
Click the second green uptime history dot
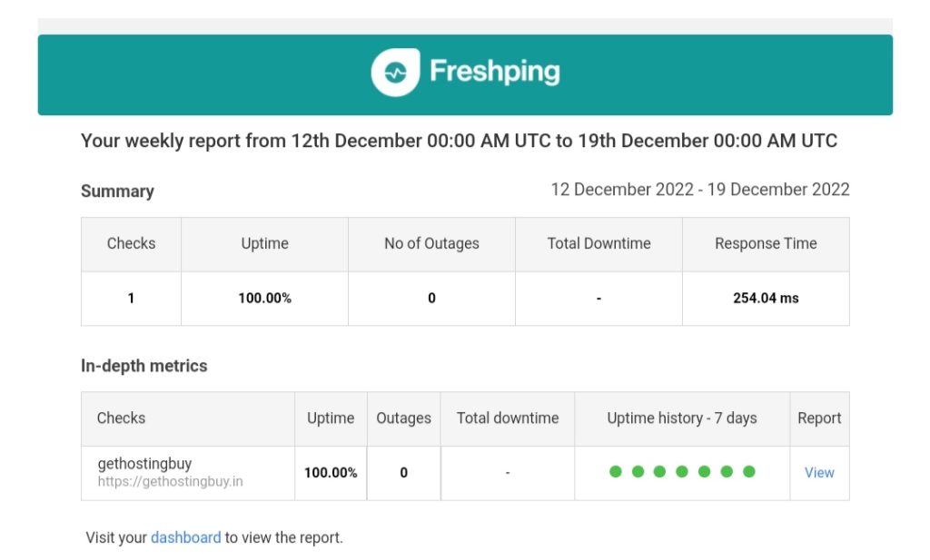coord(638,472)
